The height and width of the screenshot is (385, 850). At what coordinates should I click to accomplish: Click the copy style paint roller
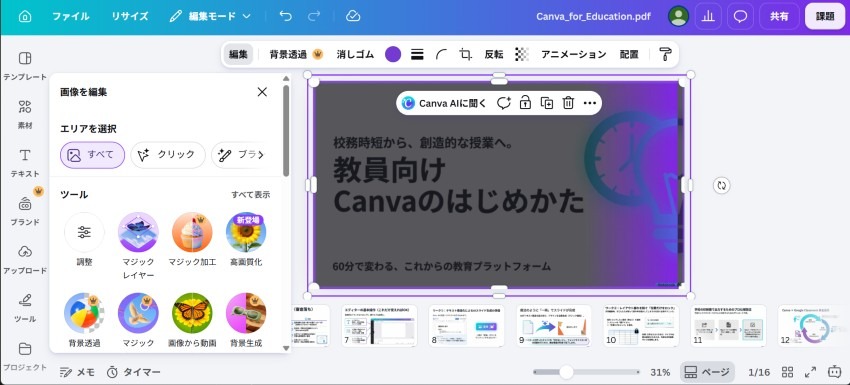tap(665, 54)
